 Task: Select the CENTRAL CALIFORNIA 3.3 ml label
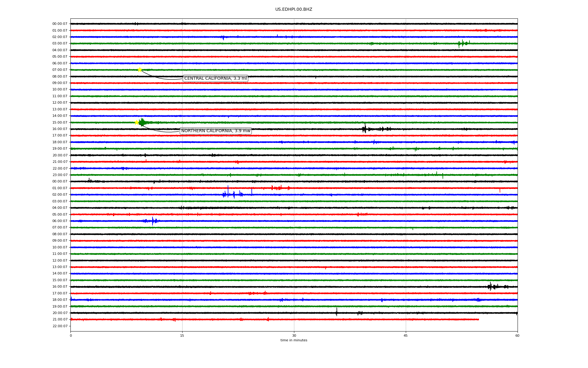pyautogui.click(x=215, y=79)
